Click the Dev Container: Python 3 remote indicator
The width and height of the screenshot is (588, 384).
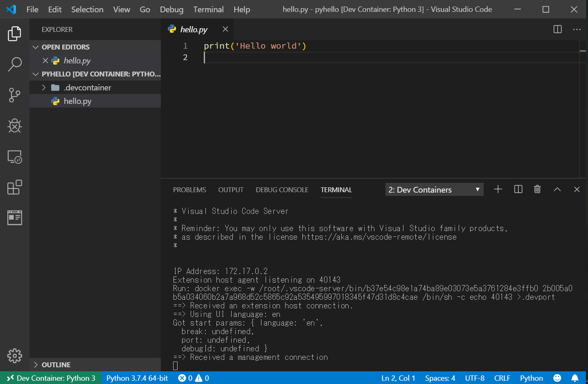tap(51, 378)
